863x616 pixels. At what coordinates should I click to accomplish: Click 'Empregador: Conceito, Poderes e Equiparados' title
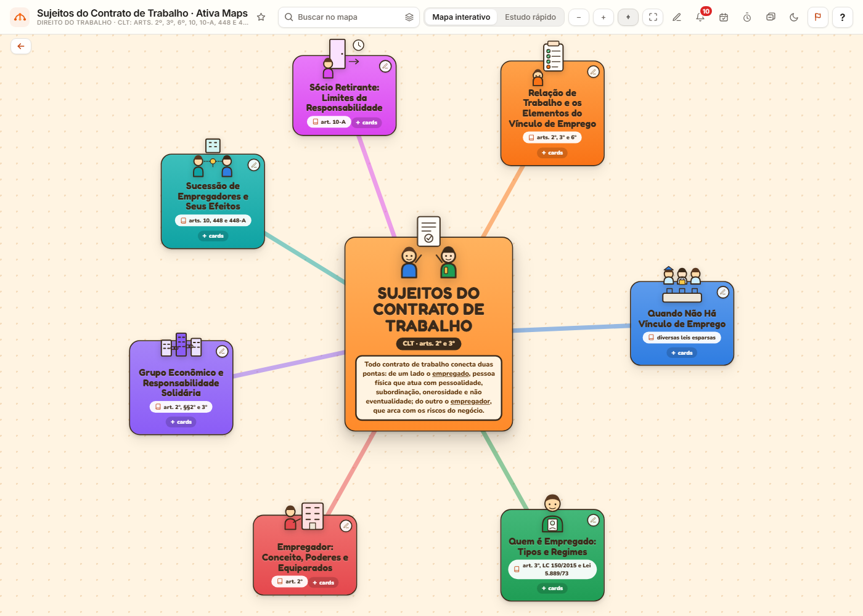pos(305,557)
